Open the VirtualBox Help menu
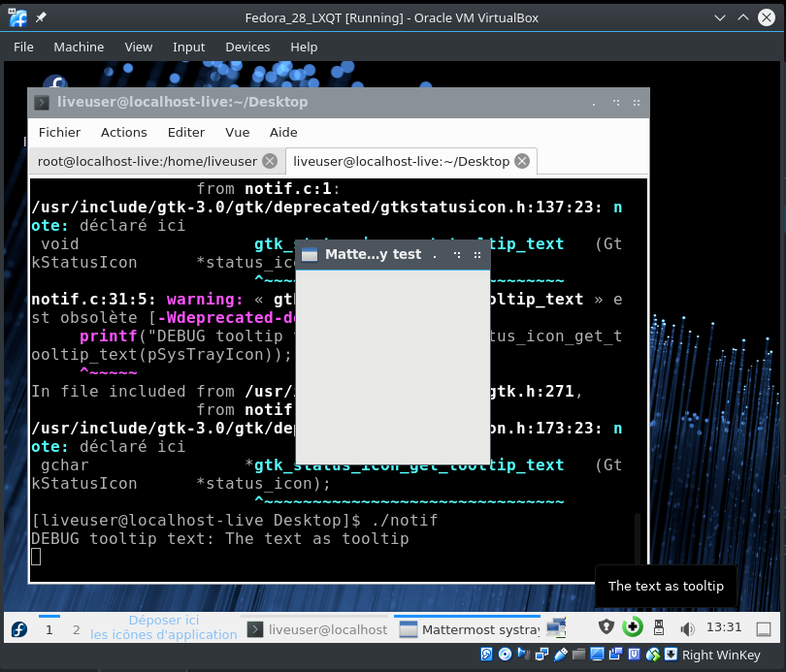This screenshot has height=672, width=786. point(304,48)
